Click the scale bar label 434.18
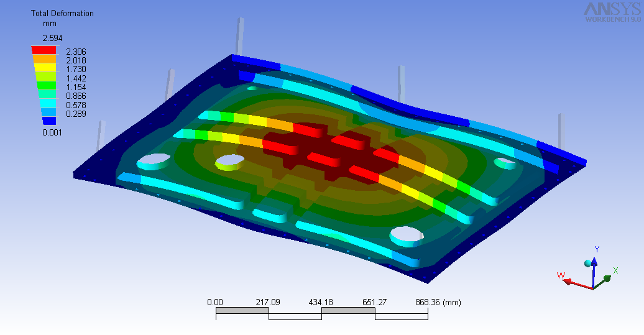 [x=321, y=302]
